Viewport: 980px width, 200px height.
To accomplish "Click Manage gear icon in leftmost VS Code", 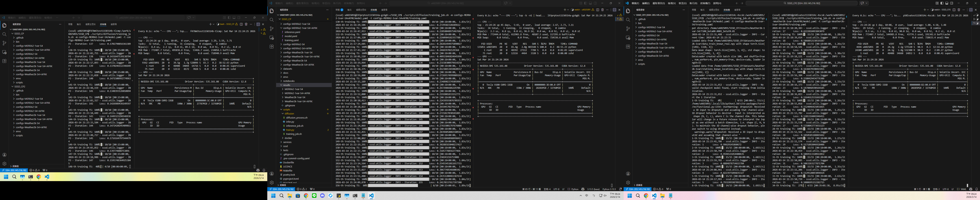I will coord(5,164).
